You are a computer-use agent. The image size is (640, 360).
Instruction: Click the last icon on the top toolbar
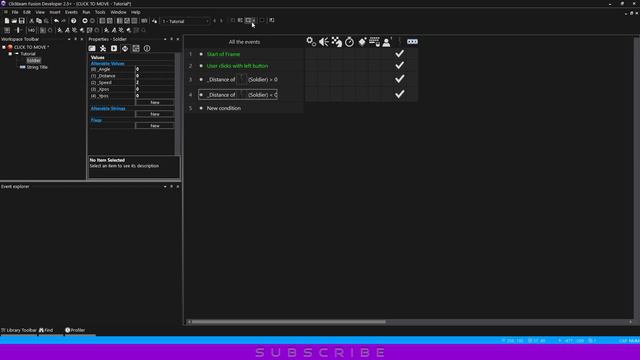(x=272, y=20)
